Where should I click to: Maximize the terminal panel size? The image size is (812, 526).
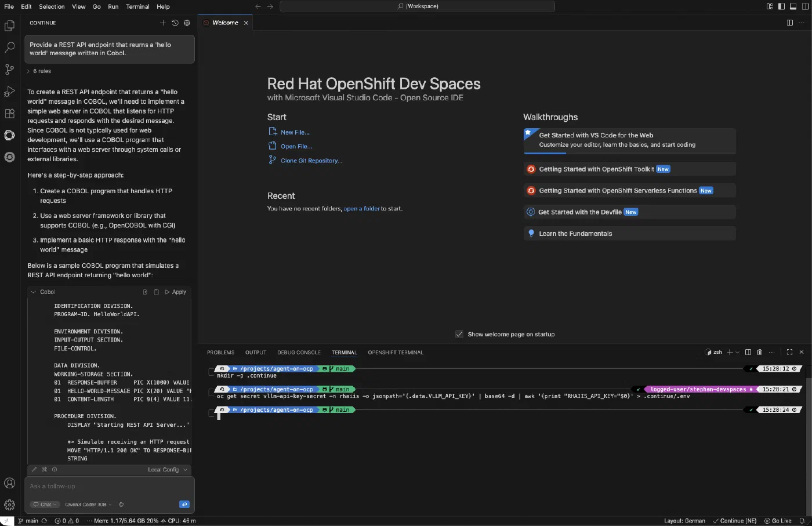coord(789,352)
